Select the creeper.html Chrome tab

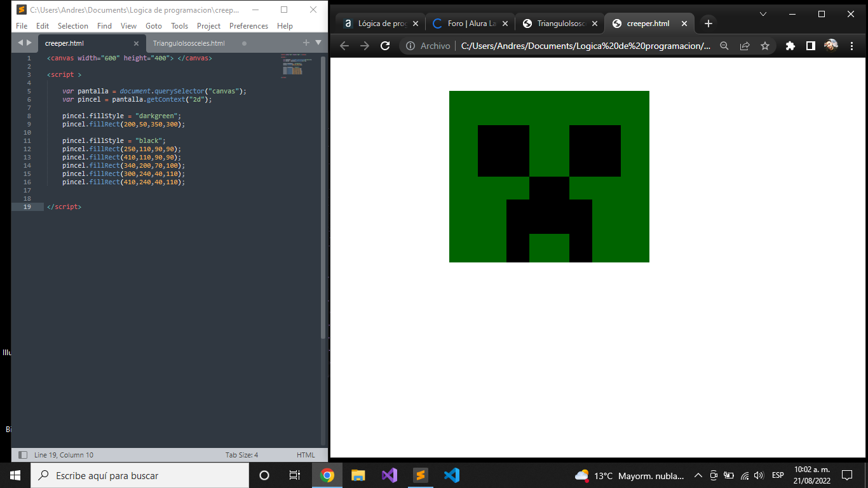pyautogui.click(x=648, y=24)
